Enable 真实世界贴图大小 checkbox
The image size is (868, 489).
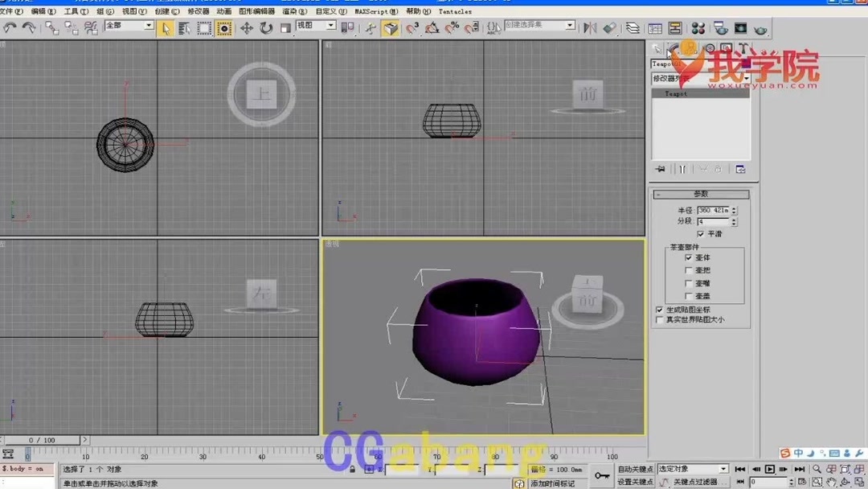pyautogui.click(x=659, y=319)
